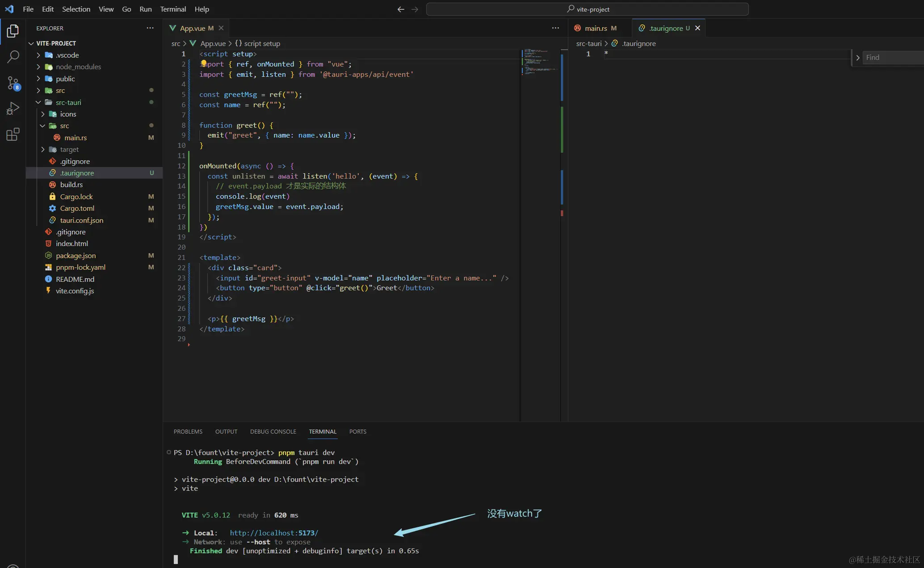Open the localhost:5173 link in terminal
Screen dimensions: 924x568
[x=273, y=533]
